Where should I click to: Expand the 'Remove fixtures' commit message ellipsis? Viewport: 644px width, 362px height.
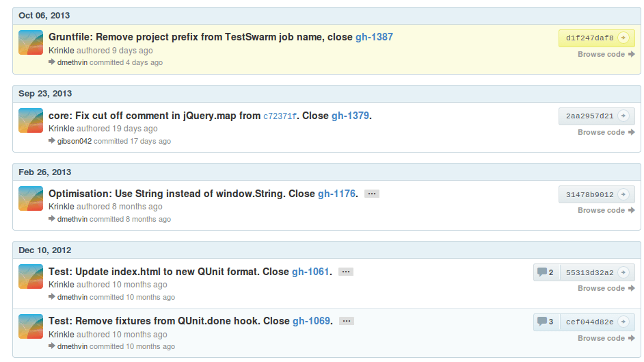[347, 321]
